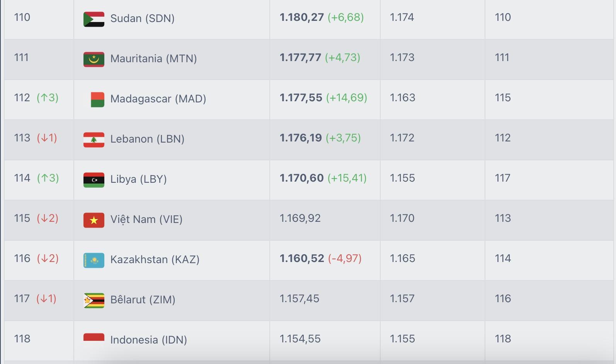Viewport: 616px width, 364px height.
Task: Click the Việt Nam flag icon
Action: coord(94,220)
